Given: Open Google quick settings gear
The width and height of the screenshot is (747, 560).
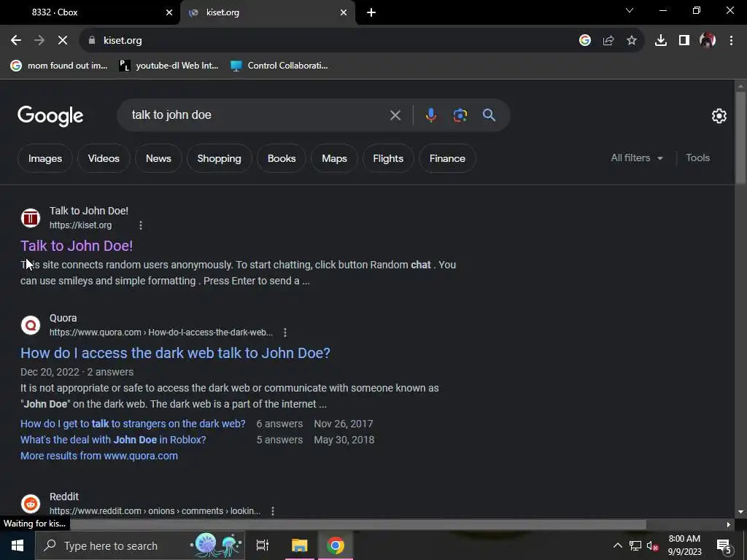Looking at the screenshot, I should 719,116.
